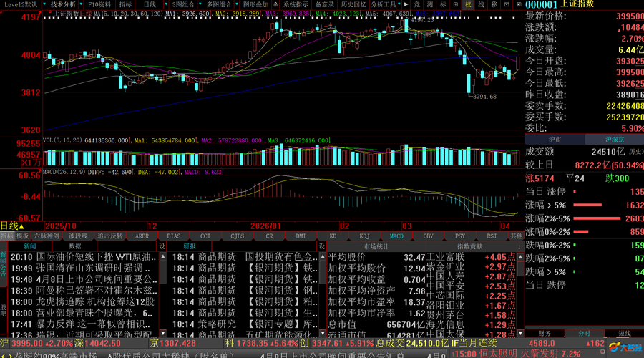Open the 历史 link beside 成交额

(x=636, y=152)
